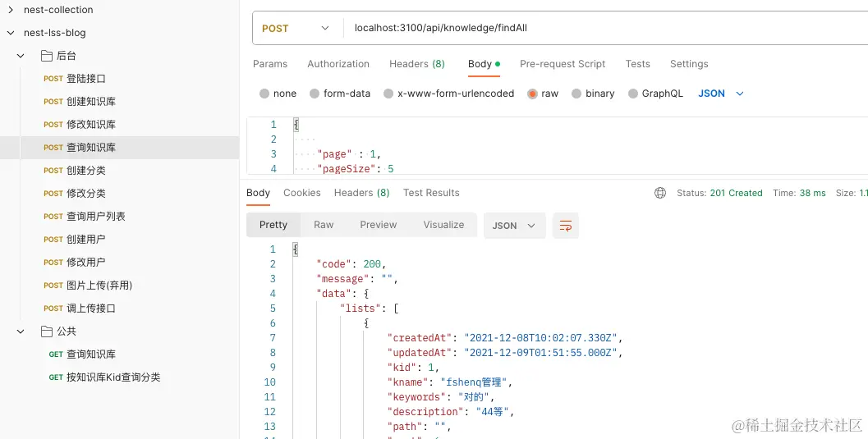Select the binary body radio

tap(576, 94)
